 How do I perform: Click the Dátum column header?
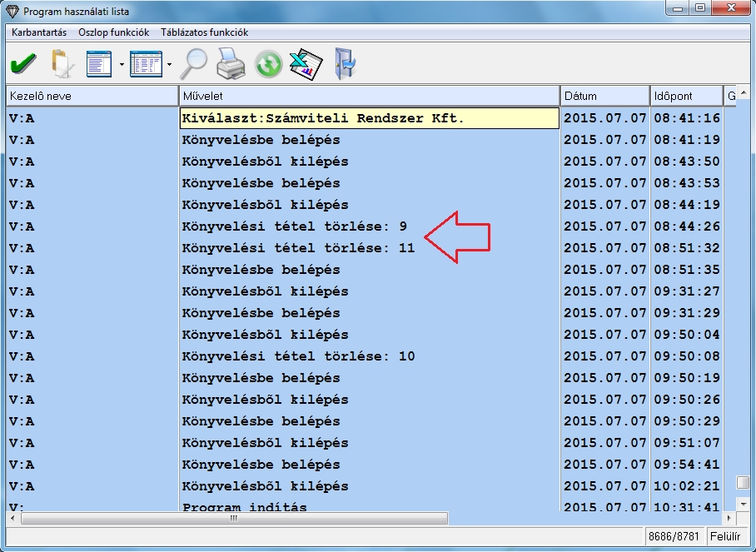(604, 96)
